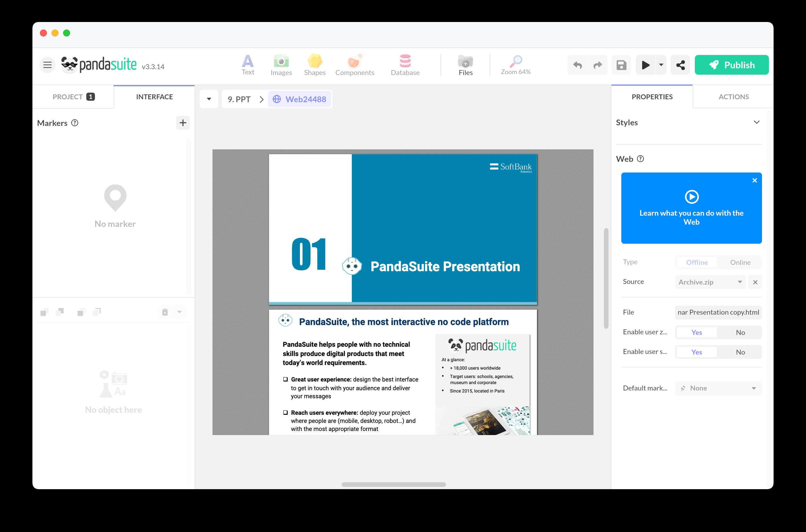The height and width of the screenshot is (532, 806).
Task: Open the Shapes tool
Action: (x=315, y=65)
